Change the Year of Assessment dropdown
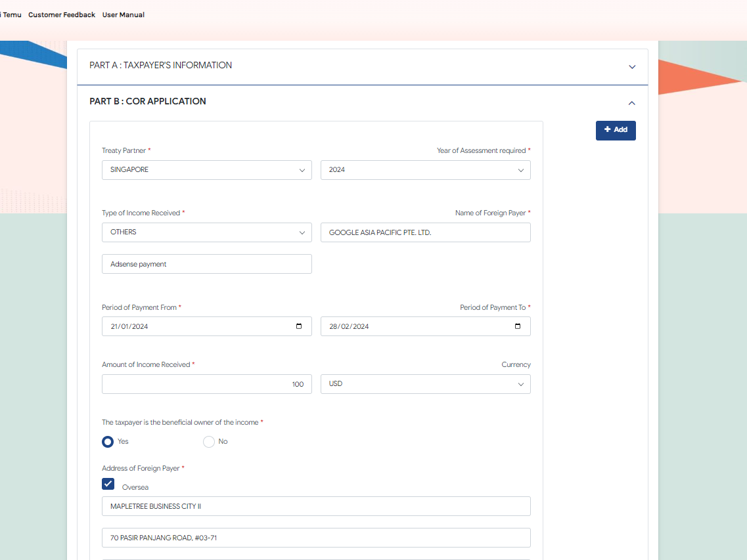 (x=425, y=170)
